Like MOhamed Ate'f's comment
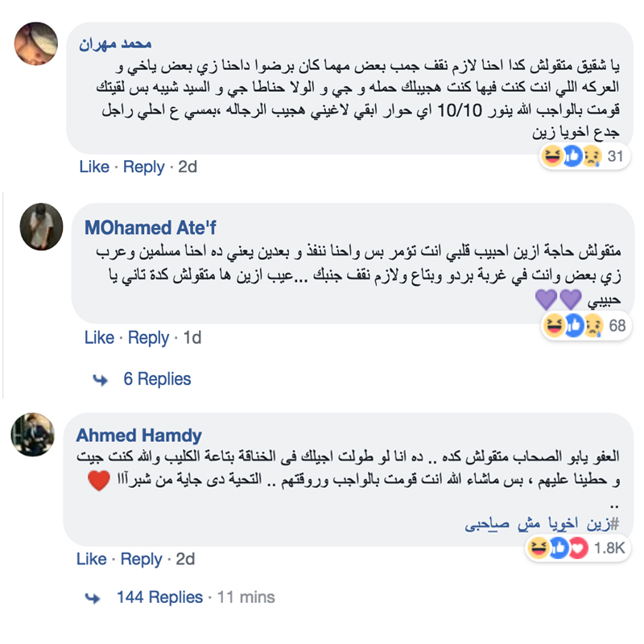The height and width of the screenshot is (644, 644). click(99, 337)
